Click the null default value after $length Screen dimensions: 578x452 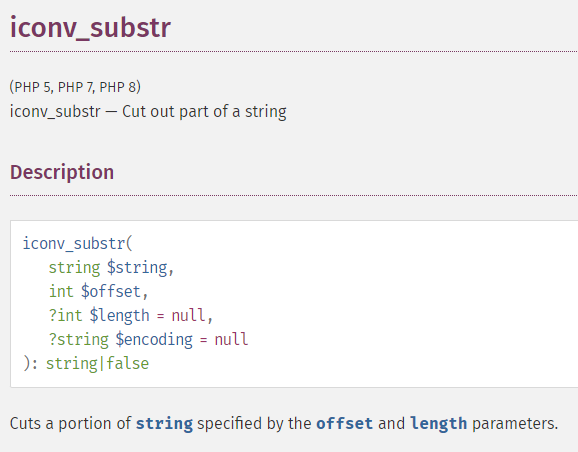point(188,316)
